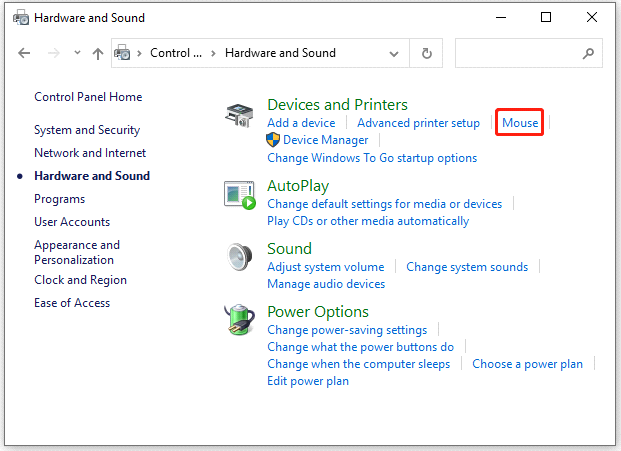Click 'Choose a power plan'
This screenshot has height=451, width=621.
[527, 364]
